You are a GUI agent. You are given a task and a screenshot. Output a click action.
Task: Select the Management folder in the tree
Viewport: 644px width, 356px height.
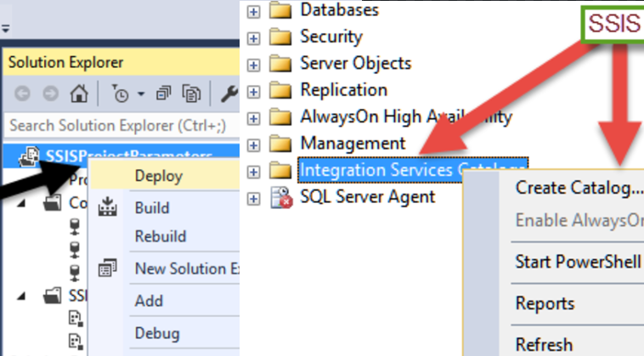pos(353,143)
